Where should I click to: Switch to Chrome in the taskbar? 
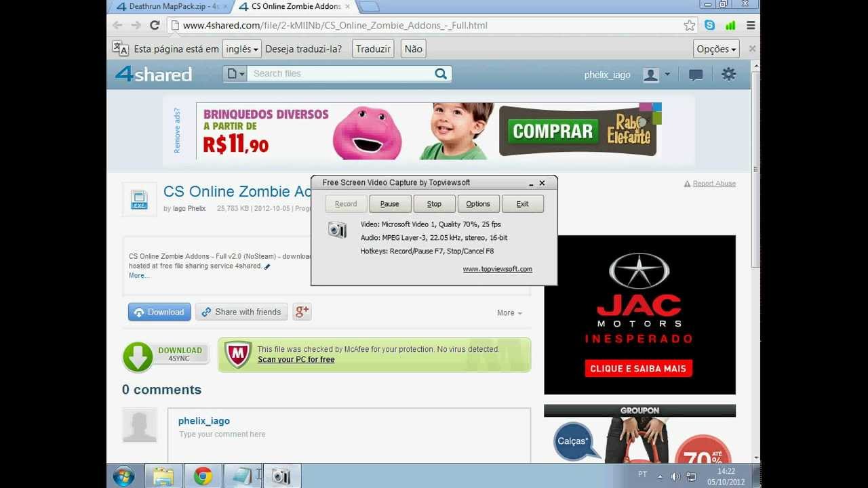pyautogui.click(x=202, y=476)
